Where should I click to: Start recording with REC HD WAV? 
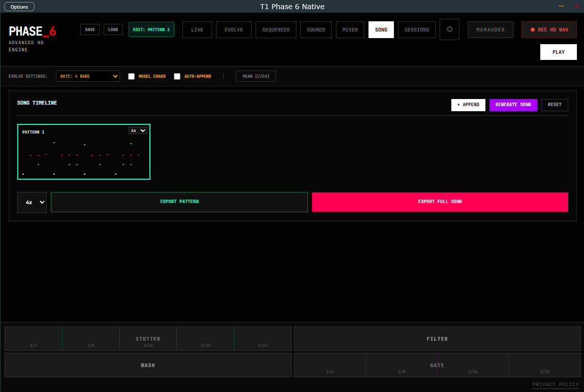pos(549,30)
